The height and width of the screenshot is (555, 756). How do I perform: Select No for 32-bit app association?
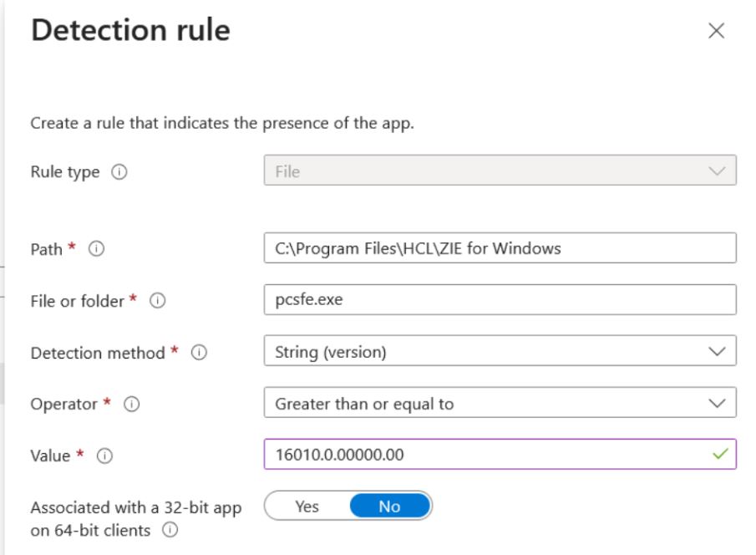coord(389,507)
